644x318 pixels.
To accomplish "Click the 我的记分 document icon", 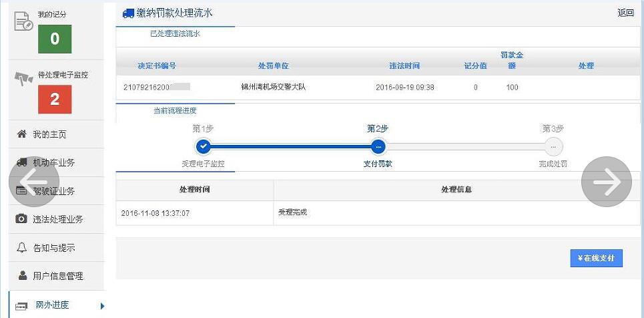I will (x=23, y=21).
